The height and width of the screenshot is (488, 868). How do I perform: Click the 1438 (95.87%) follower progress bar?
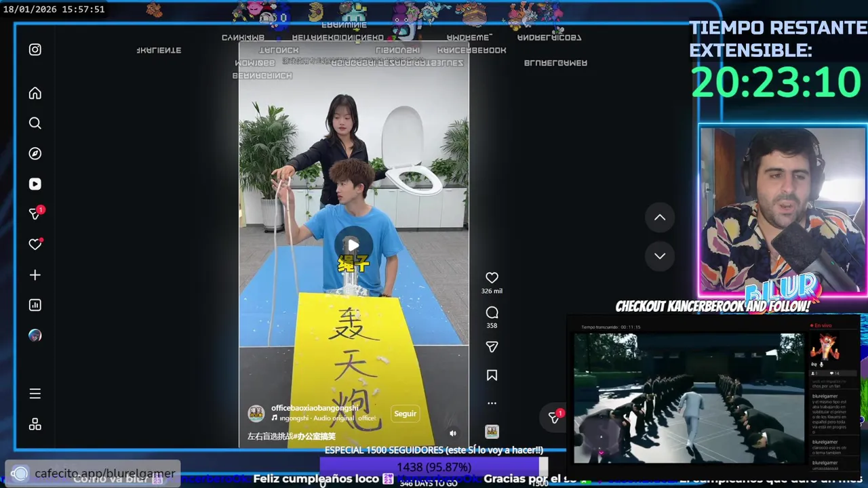(434, 467)
